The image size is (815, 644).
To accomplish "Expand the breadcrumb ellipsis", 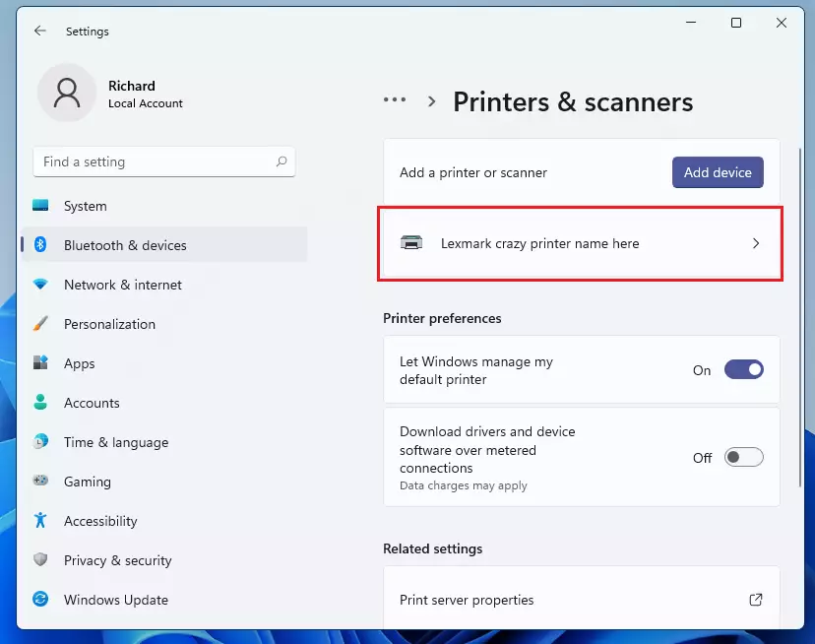I will click(x=395, y=99).
